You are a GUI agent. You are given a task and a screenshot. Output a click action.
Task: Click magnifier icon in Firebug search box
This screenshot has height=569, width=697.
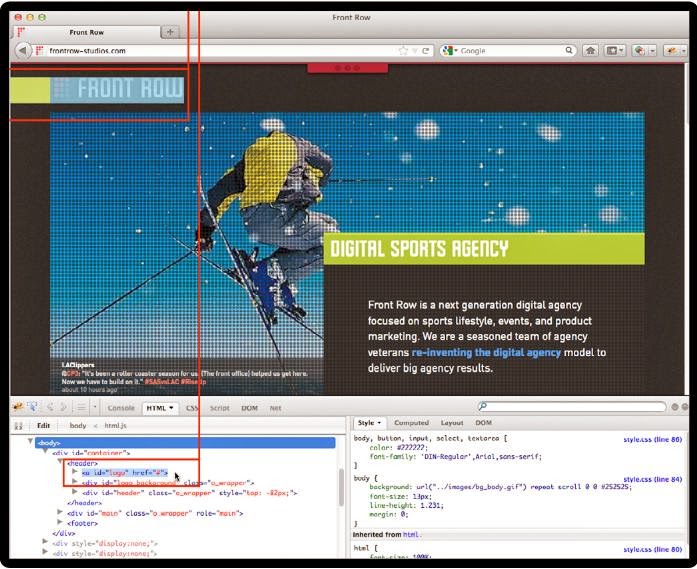pyautogui.click(x=483, y=406)
